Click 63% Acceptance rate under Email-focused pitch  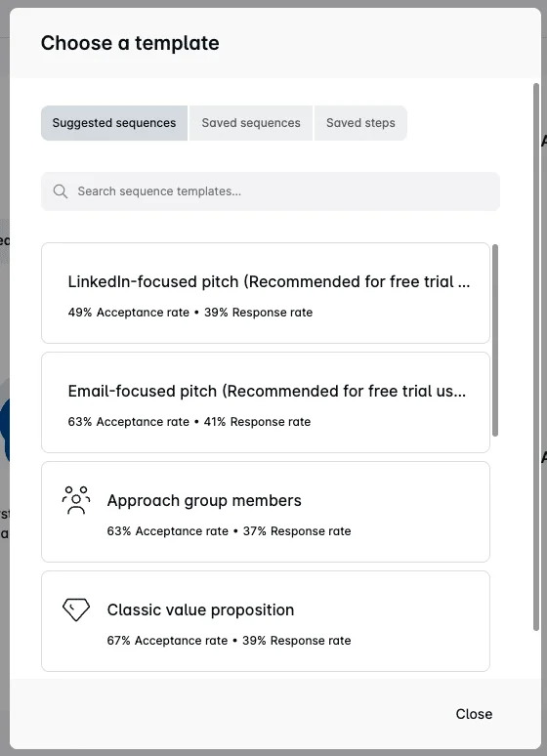(129, 422)
